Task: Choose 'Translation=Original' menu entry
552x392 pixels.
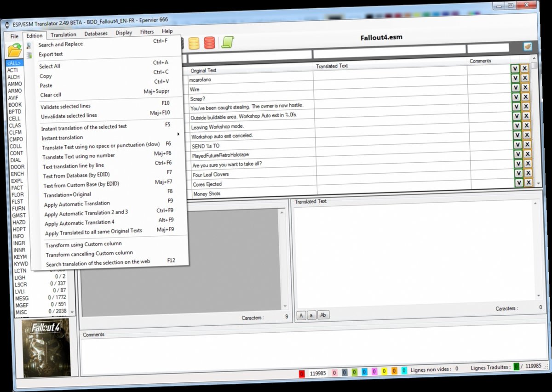Action: (67, 194)
